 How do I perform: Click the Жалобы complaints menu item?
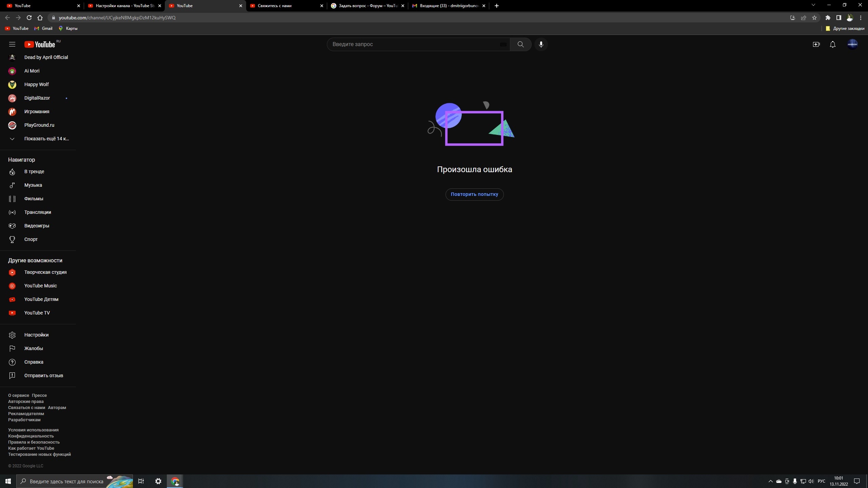33,348
